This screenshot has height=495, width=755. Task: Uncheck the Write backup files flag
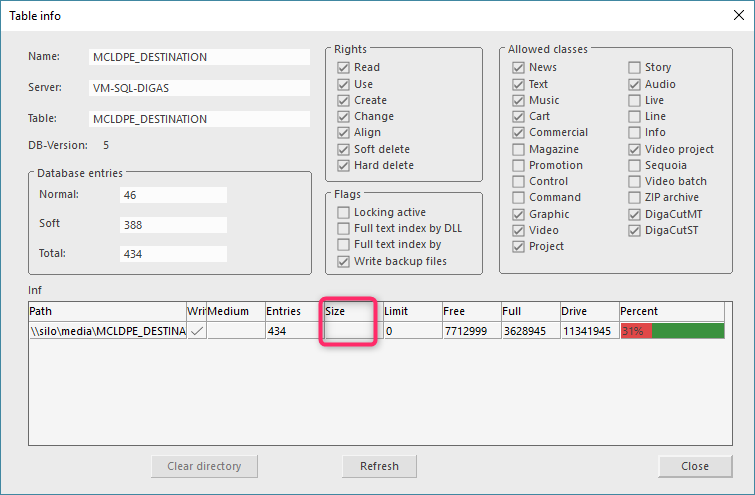point(344,261)
